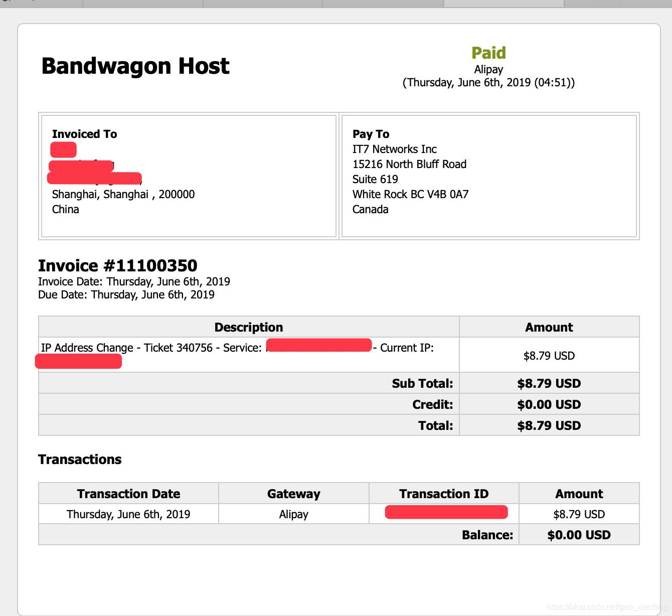Click the Balance: label
Screen dimensions: 672x616
pos(487,535)
